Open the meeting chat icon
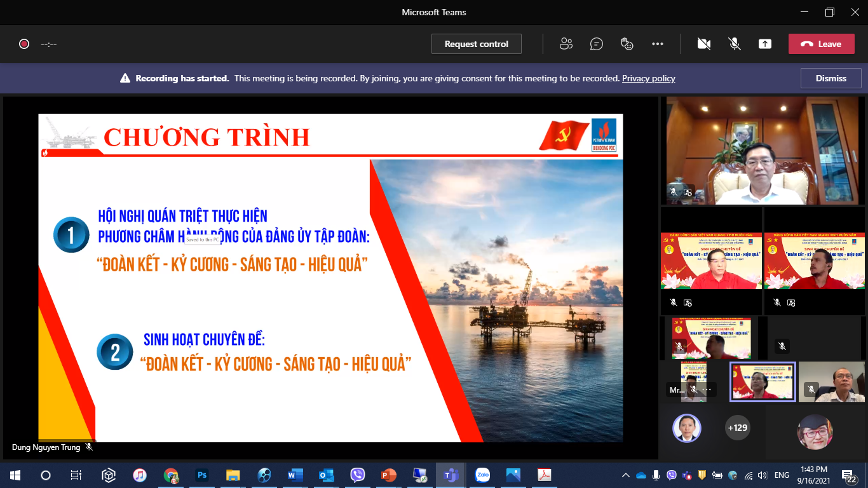Screen dimensions: 868x488 (596, 44)
